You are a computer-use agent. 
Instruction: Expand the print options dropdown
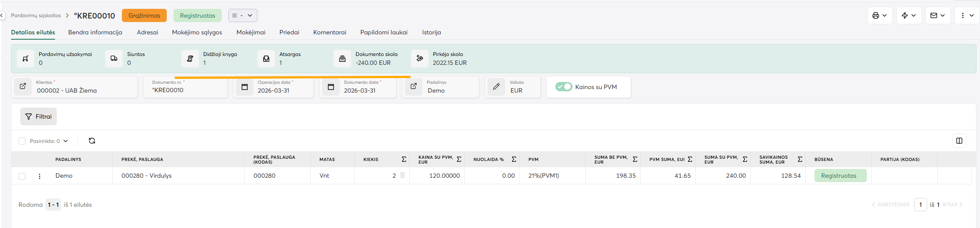coord(880,15)
